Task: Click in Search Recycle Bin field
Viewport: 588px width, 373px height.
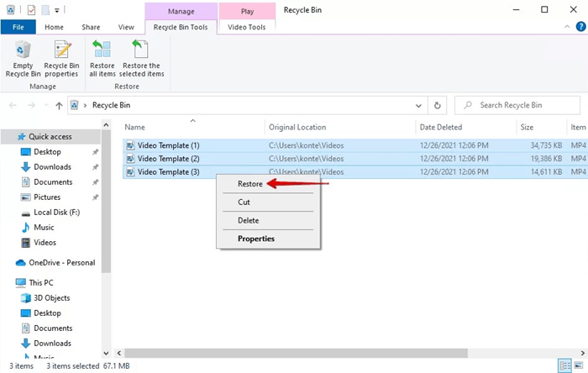Action: pyautogui.click(x=517, y=105)
